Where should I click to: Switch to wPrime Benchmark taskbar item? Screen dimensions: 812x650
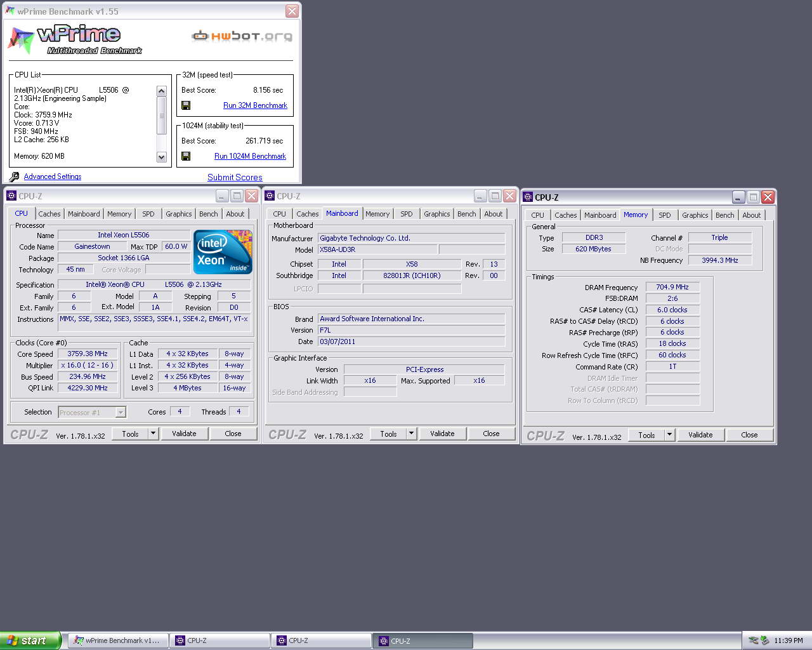click(118, 640)
